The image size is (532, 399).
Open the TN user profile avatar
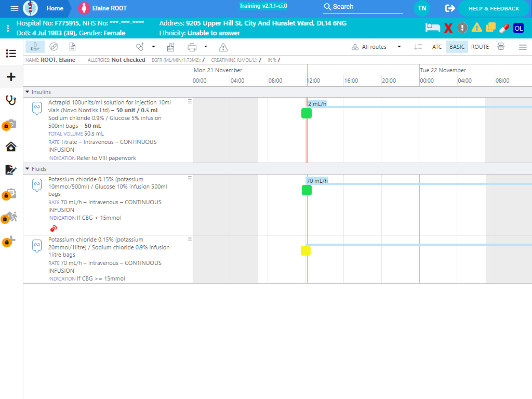pyautogui.click(x=422, y=8)
